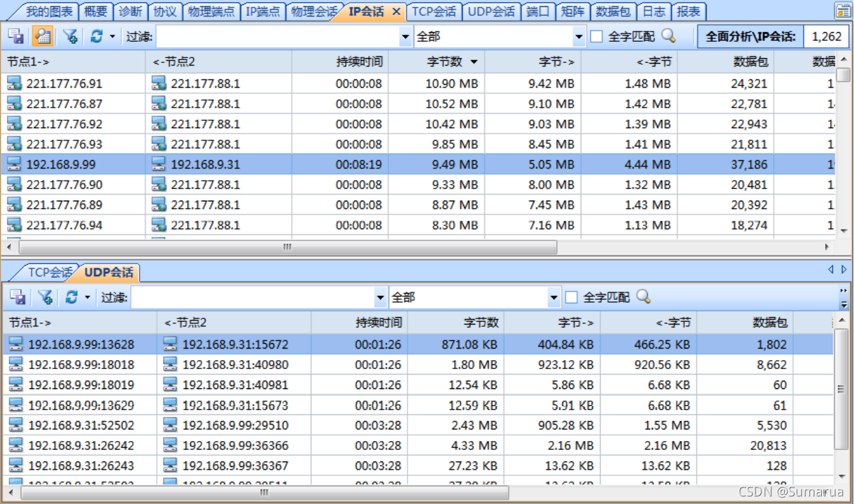Image resolution: width=854 pixels, height=504 pixels.
Task: Click the host icon for 221.177.76.94
Action: click(14, 225)
